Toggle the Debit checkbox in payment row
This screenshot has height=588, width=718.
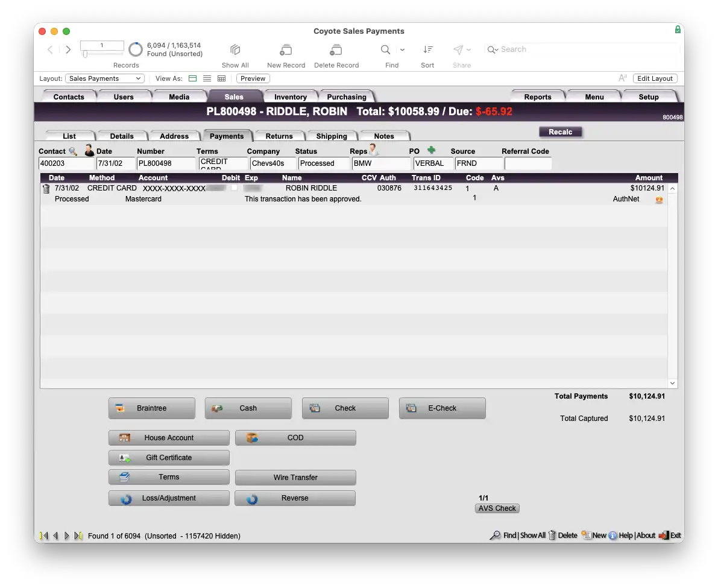[234, 188]
